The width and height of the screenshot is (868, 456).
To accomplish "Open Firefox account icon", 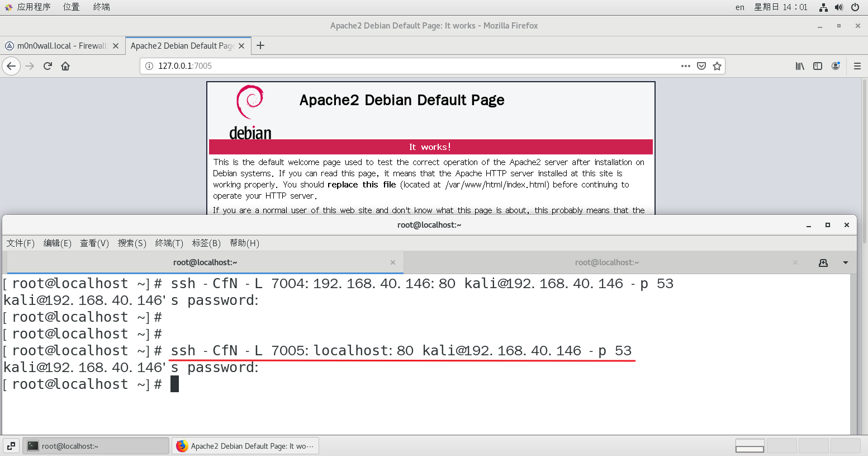I will pos(836,66).
